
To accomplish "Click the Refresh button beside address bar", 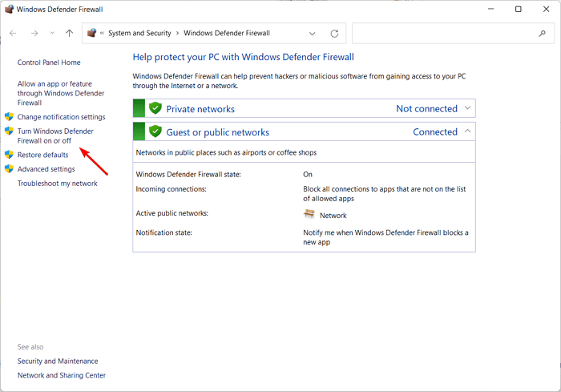I will click(334, 34).
